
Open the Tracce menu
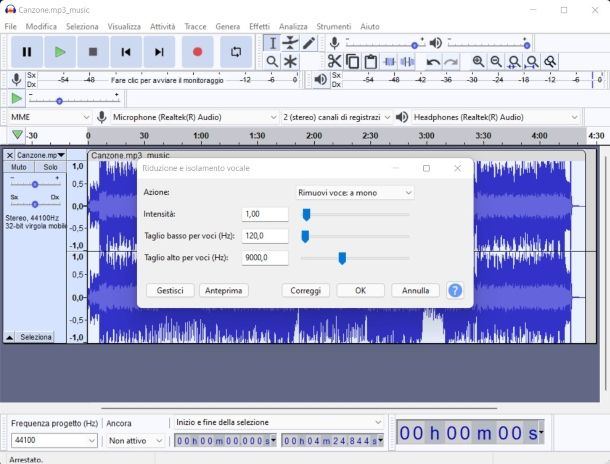click(x=195, y=26)
